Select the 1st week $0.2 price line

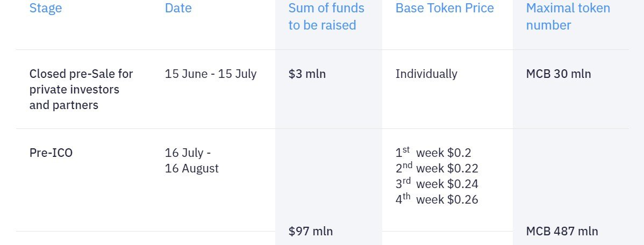(x=433, y=153)
